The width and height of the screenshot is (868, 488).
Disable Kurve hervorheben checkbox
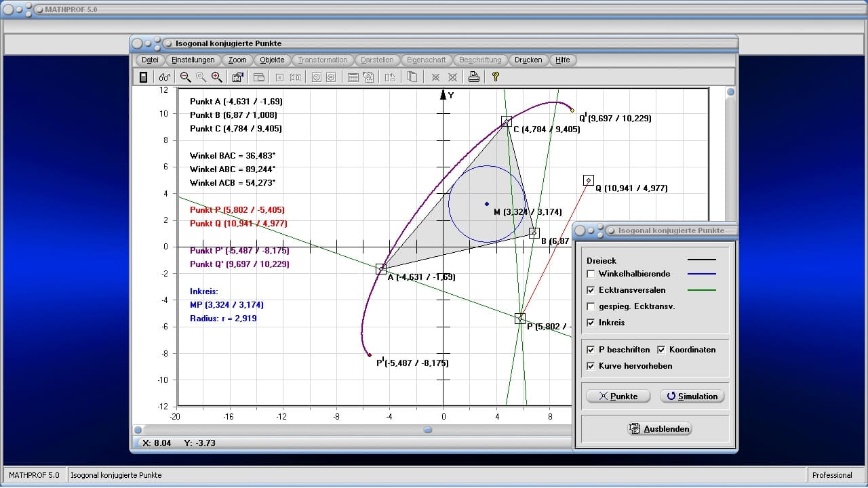(x=591, y=366)
